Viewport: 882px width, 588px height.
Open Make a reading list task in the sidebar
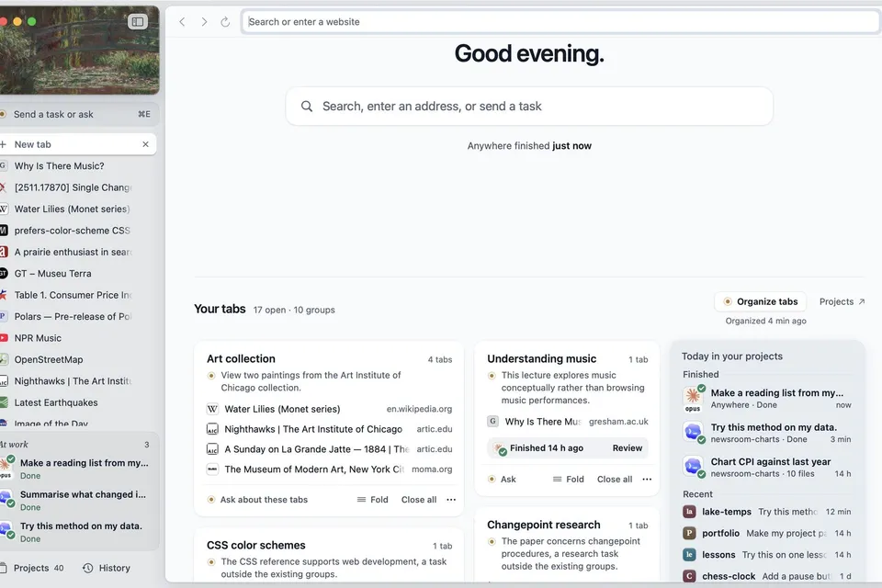point(79,469)
